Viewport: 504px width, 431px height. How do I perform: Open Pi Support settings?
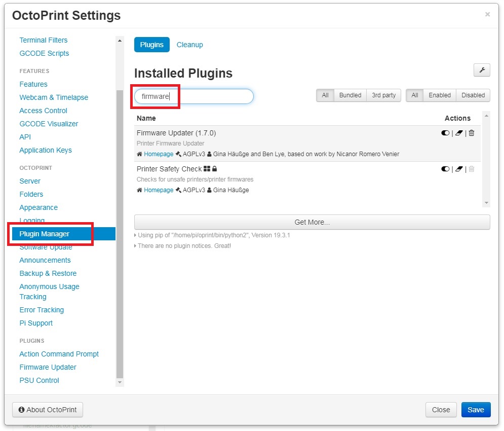pos(36,323)
